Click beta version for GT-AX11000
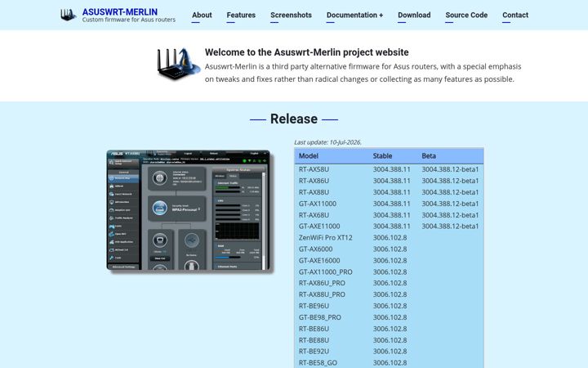The image size is (588, 368). coord(450,204)
